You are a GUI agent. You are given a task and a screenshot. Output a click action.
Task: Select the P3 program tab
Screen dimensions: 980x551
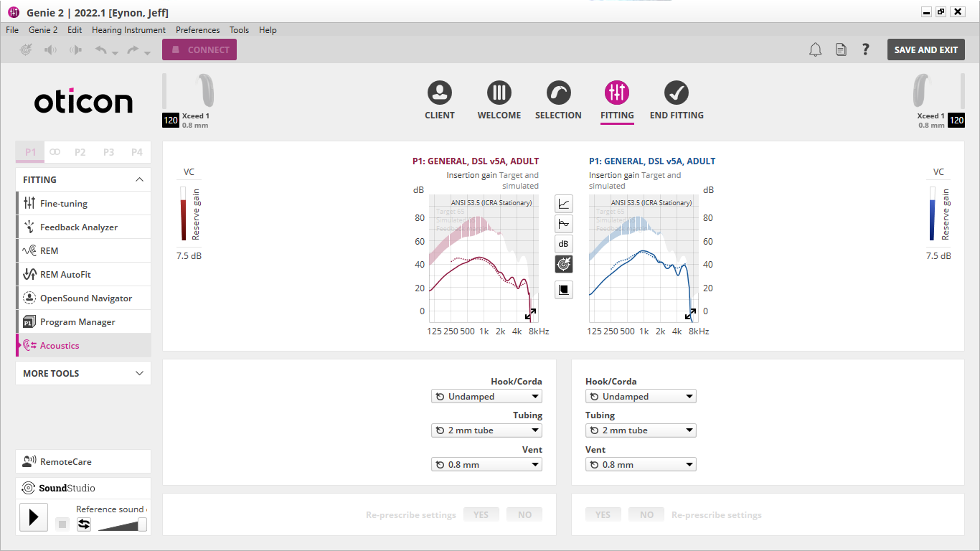(x=108, y=152)
